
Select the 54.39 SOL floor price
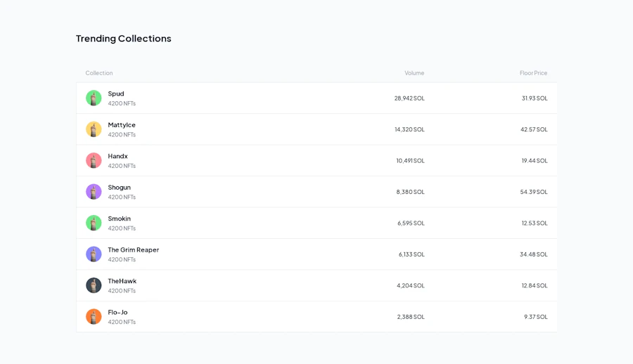(534, 192)
